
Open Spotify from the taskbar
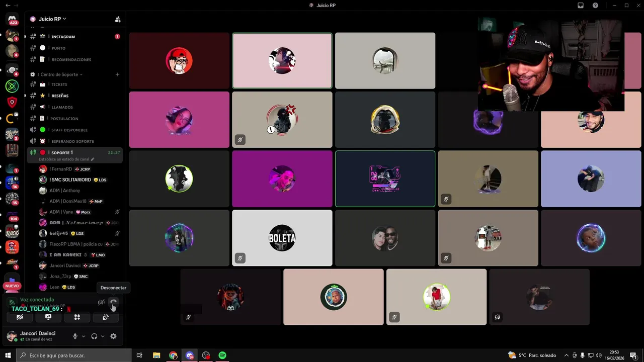[222, 355]
